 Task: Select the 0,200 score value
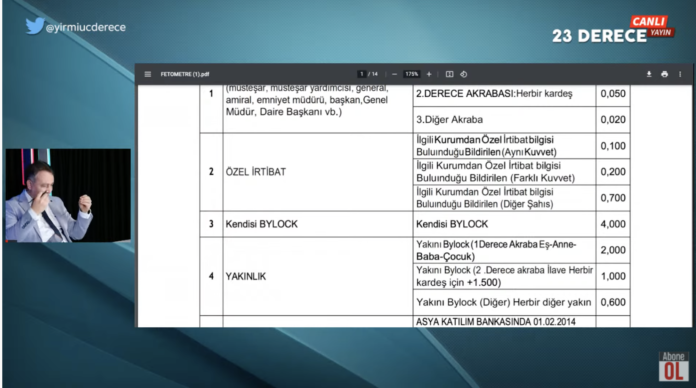(x=613, y=172)
